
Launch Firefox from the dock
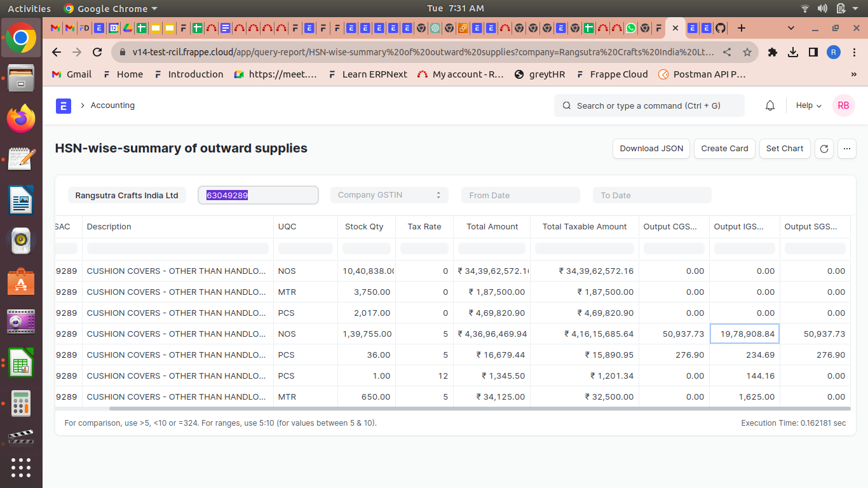(21, 118)
